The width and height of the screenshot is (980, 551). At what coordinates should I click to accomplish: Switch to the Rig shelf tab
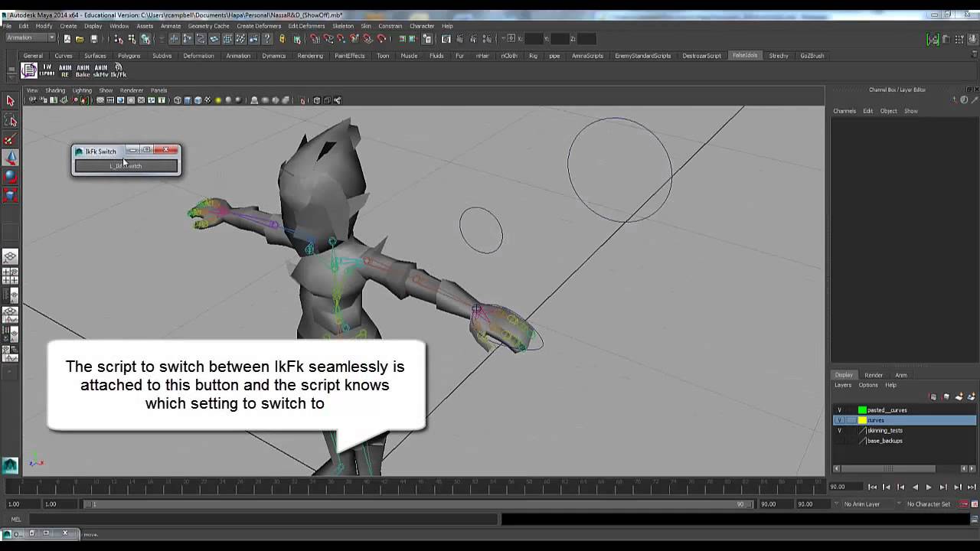(533, 56)
